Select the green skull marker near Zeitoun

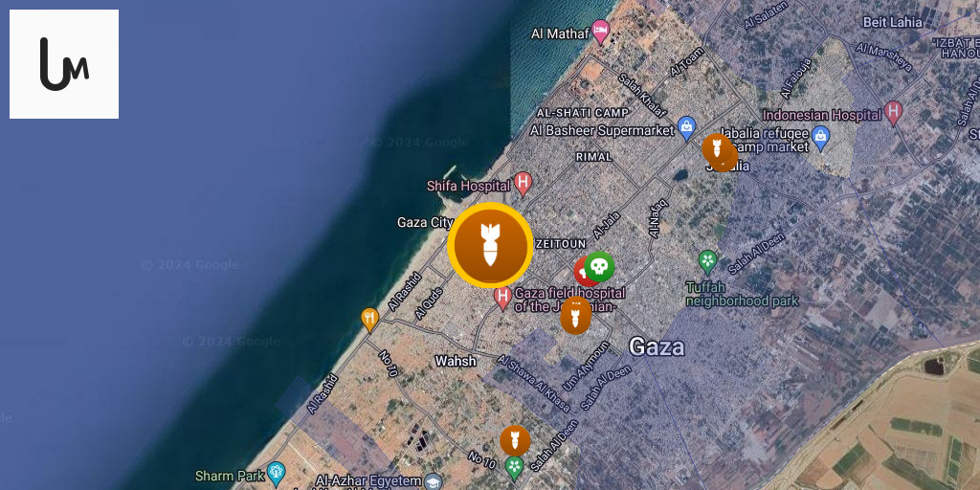(x=599, y=267)
